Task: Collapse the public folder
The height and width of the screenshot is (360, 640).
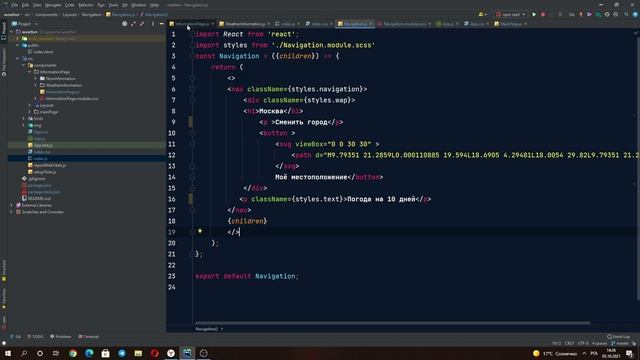Action: [x=18, y=45]
